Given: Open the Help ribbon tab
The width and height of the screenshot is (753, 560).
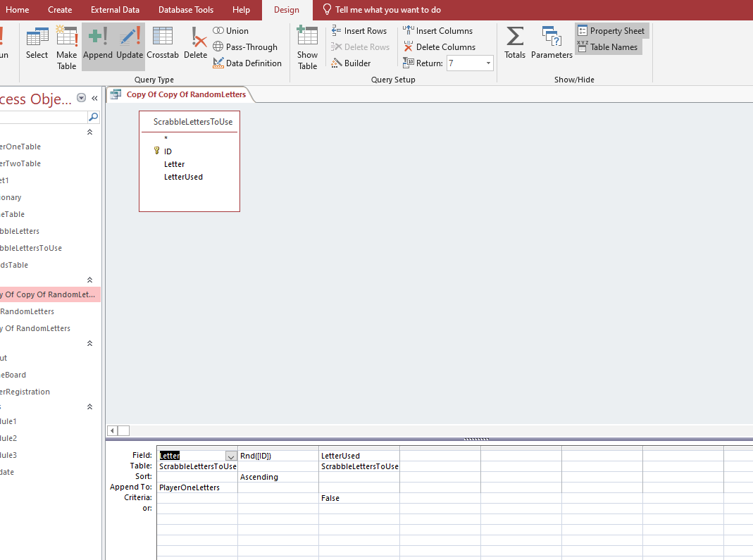Looking at the screenshot, I should 241,10.
